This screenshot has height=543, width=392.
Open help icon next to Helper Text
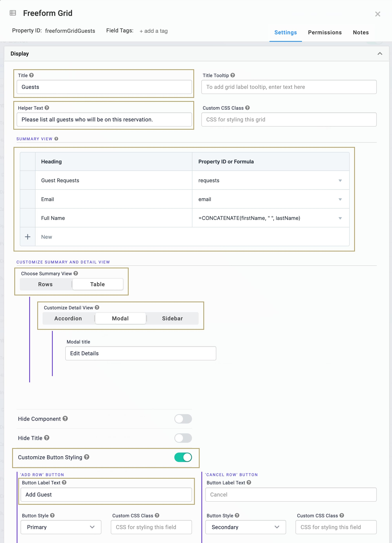pyautogui.click(x=47, y=108)
